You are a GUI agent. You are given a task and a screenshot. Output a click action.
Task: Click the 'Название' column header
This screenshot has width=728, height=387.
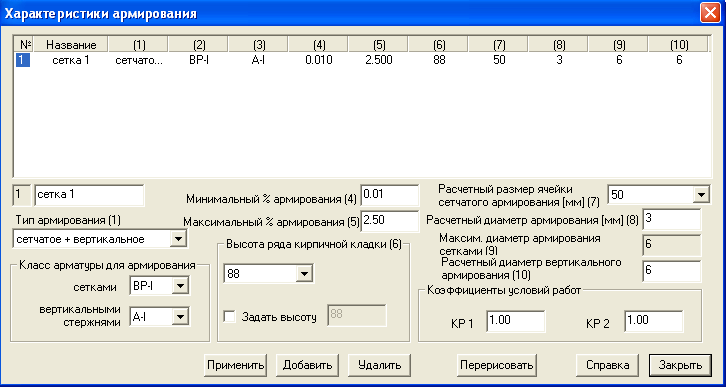pyautogui.click(x=71, y=45)
